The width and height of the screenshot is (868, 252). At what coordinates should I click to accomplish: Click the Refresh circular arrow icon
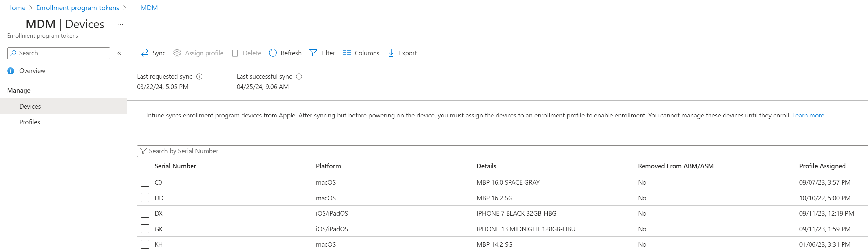click(273, 53)
